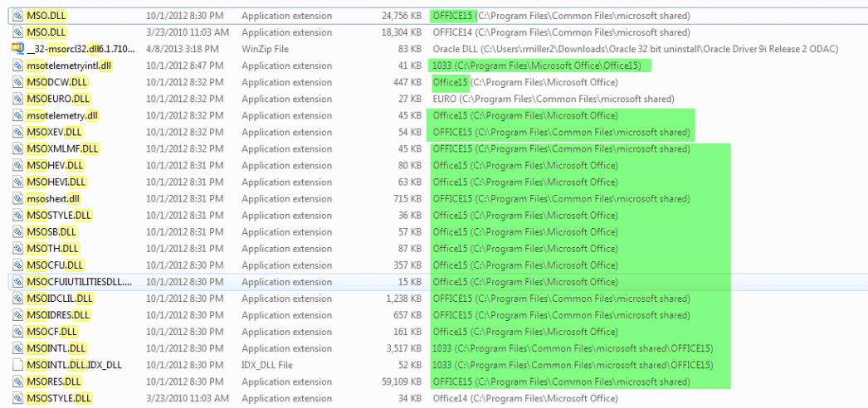Screen dimensions: 868x408
Task: Click the 10/1/2012 8:47 PM date
Action: 185,66
